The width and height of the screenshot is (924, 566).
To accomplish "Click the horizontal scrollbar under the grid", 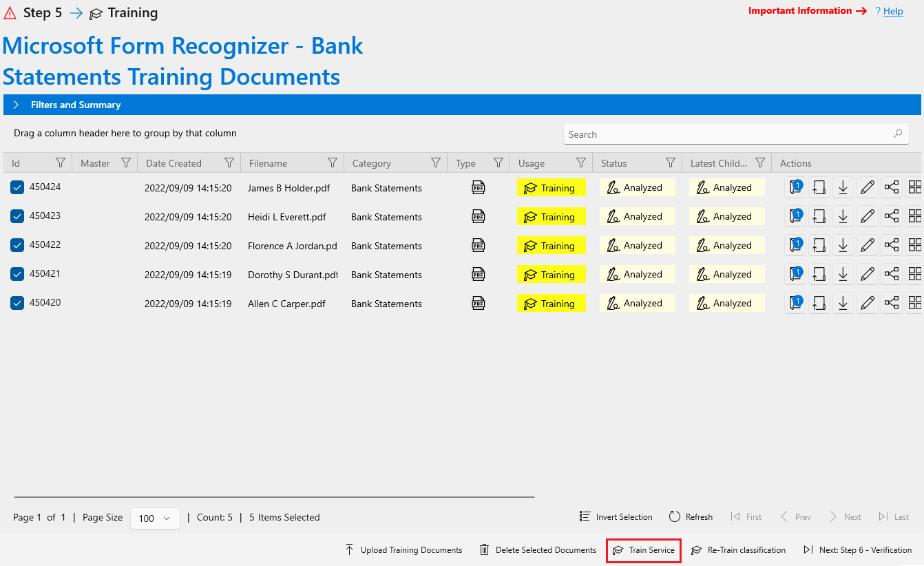I will click(x=274, y=496).
